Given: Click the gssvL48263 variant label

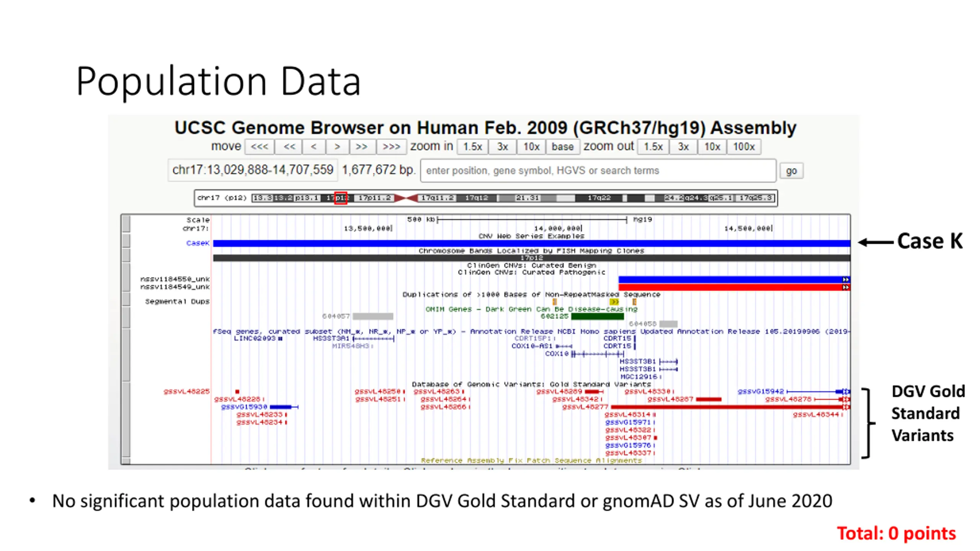Looking at the screenshot, I should (x=436, y=392).
